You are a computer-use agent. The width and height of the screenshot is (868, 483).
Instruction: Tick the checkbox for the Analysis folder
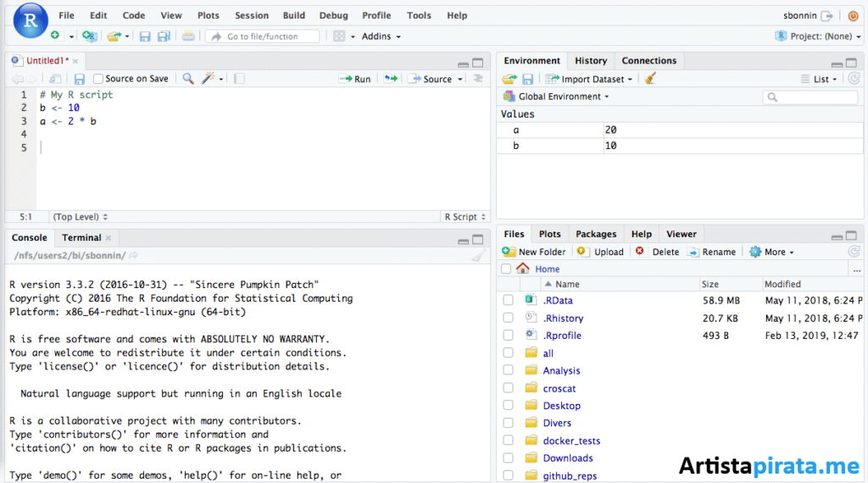coord(508,370)
